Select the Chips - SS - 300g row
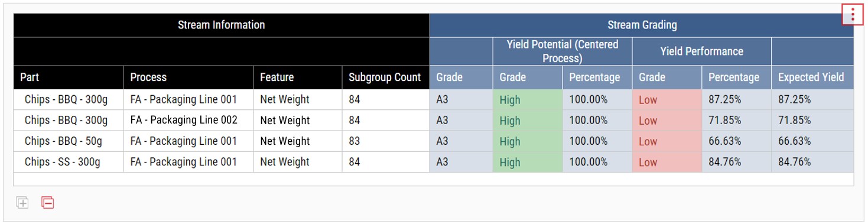This screenshot has width=868, height=224. 434,162
